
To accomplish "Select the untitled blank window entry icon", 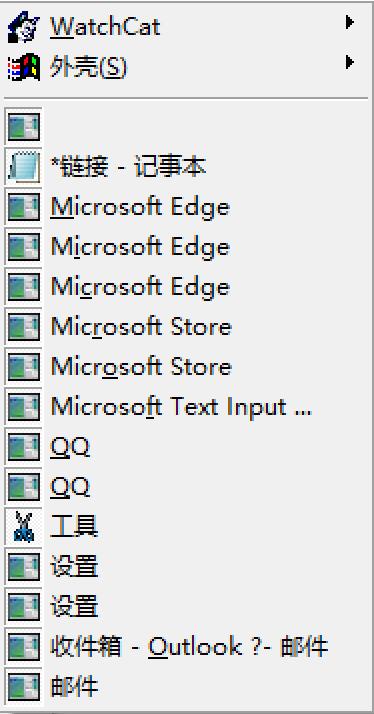I will 24,127.
